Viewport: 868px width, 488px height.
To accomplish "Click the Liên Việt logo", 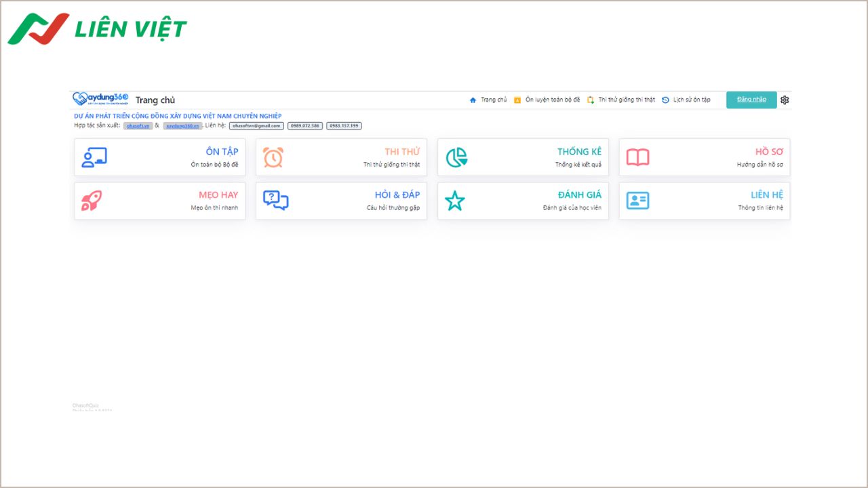I will [x=97, y=28].
